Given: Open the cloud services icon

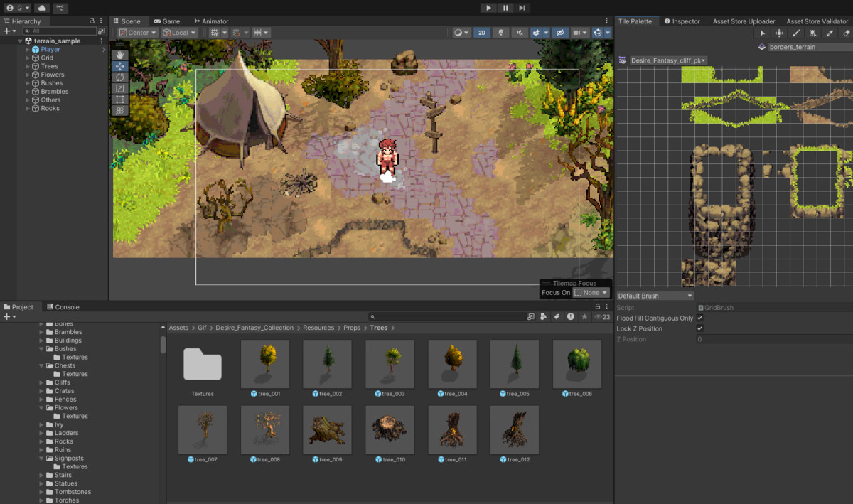Looking at the screenshot, I should [41, 8].
